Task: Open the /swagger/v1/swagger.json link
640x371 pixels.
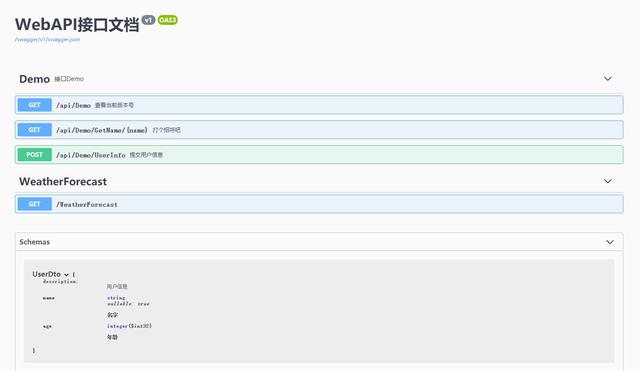Action: (x=47, y=40)
